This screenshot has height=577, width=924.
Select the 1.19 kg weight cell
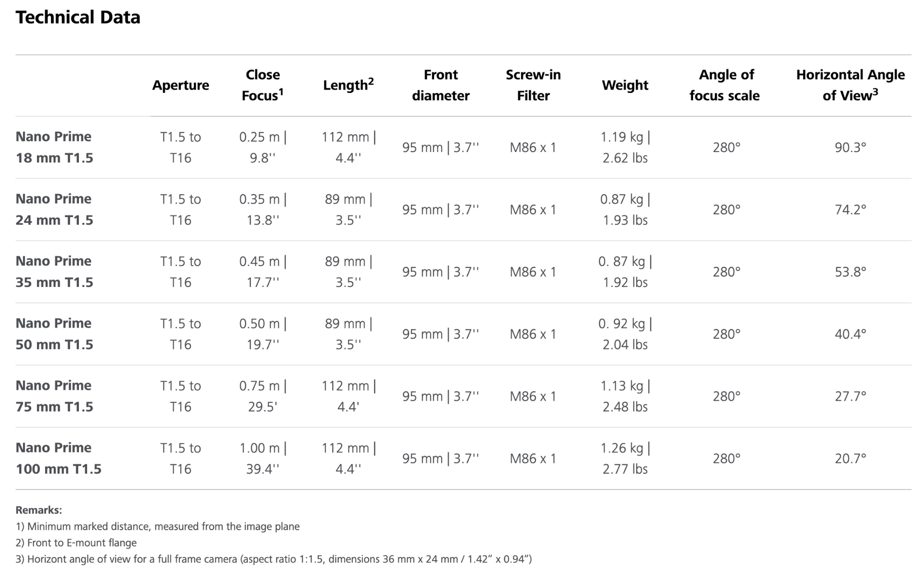(625, 147)
